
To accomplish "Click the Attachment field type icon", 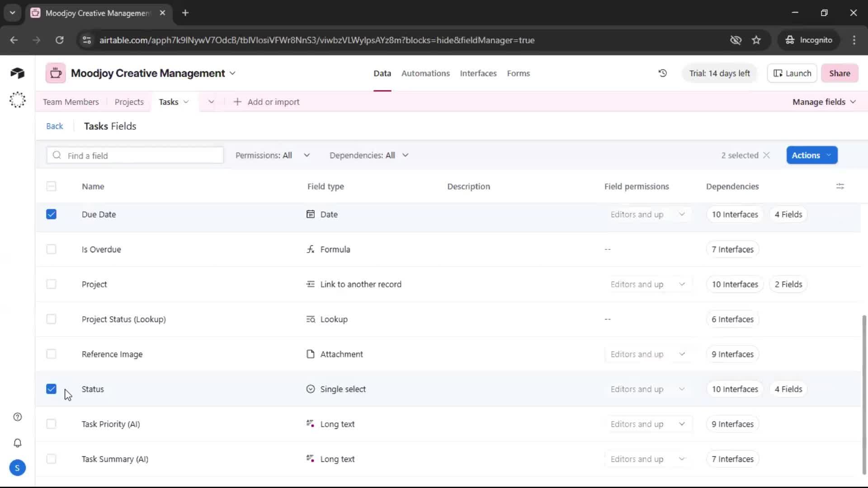I will pos(310,354).
